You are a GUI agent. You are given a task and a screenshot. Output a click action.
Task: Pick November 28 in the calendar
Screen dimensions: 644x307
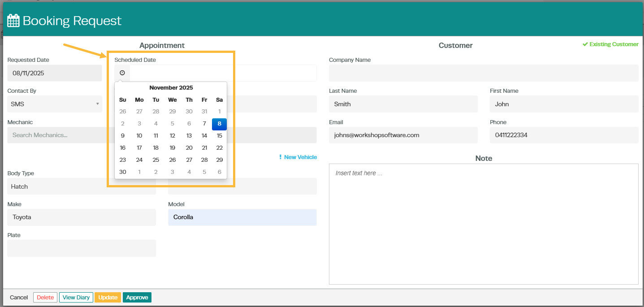(x=204, y=160)
